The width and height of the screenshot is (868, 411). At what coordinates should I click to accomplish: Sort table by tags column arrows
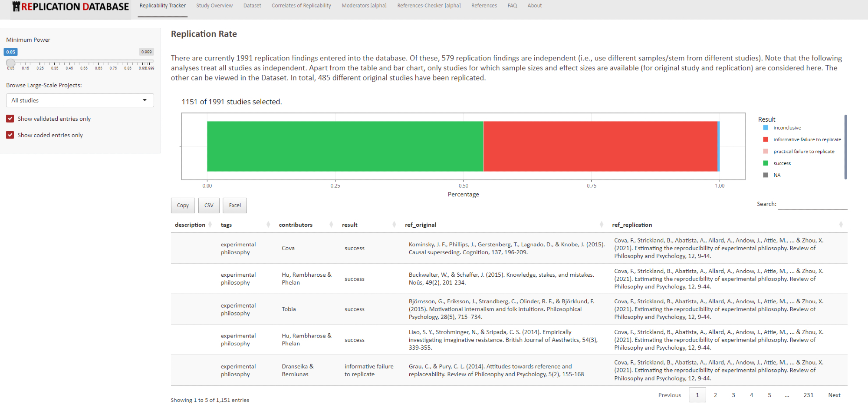click(268, 225)
